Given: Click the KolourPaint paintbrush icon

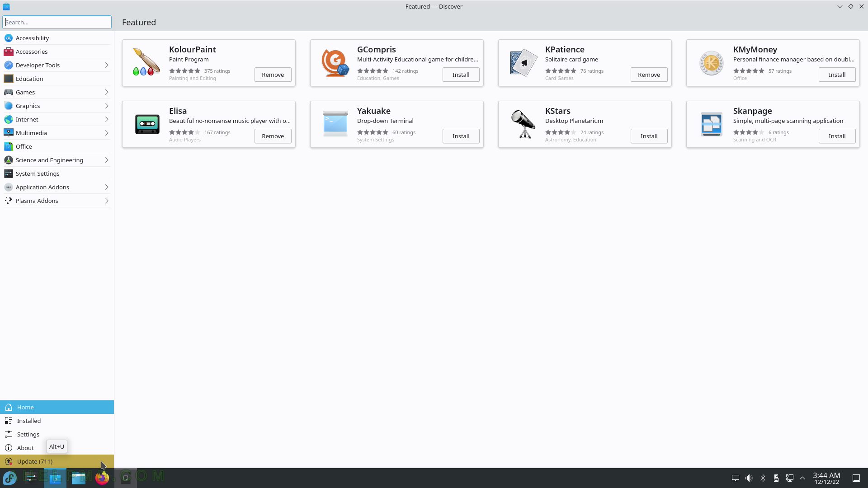Looking at the screenshot, I should pyautogui.click(x=147, y=63).
